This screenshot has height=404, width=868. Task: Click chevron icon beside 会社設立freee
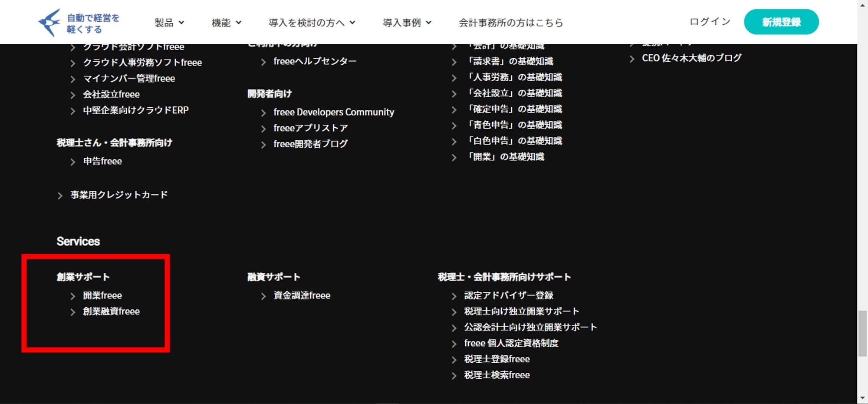point(73,95)
